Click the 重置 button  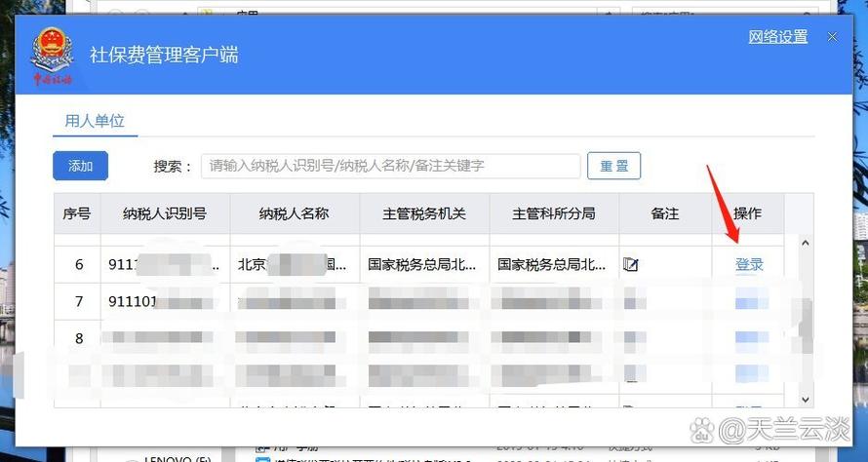(x=613, y=166)
